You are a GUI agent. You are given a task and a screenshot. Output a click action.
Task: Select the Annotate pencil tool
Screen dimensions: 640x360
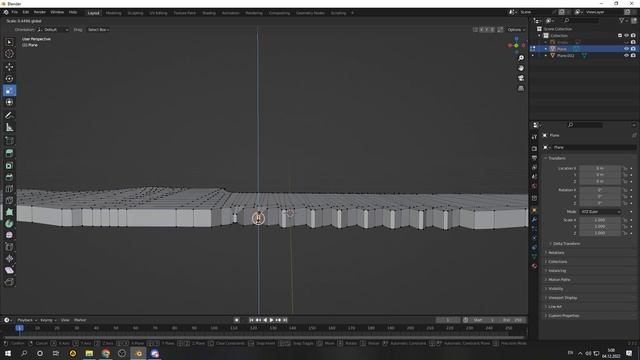coord(9,116)
